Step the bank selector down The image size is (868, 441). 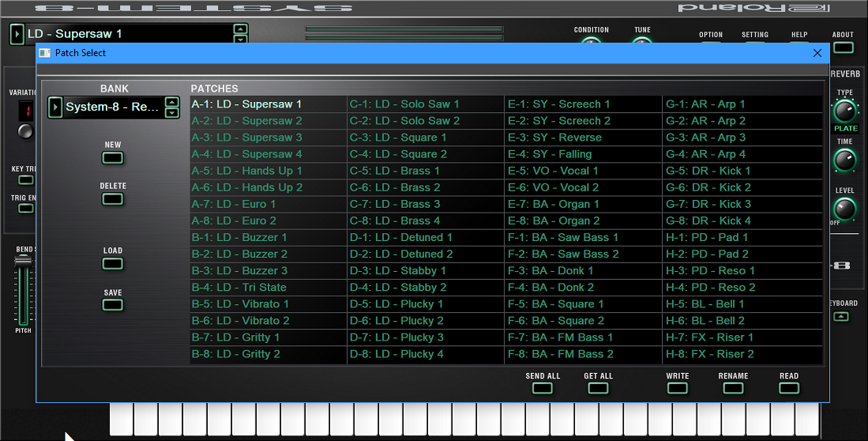(x=171, y=113)
